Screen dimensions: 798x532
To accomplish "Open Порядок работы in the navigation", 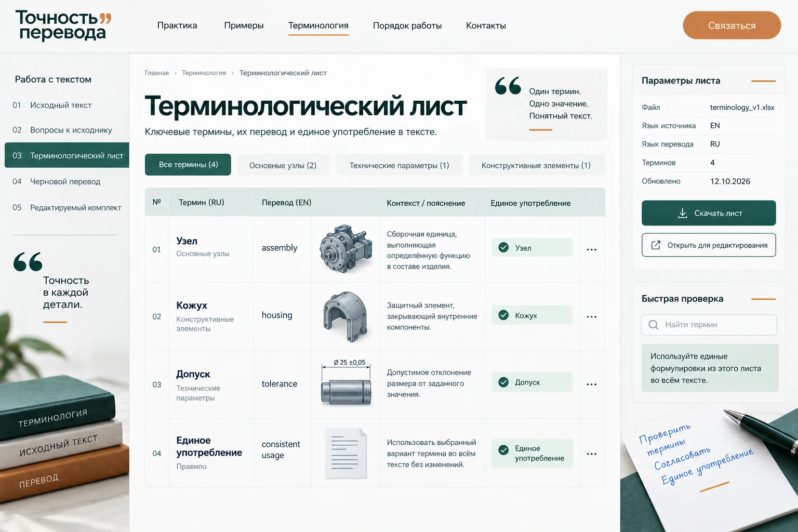I will pos(407,25).
